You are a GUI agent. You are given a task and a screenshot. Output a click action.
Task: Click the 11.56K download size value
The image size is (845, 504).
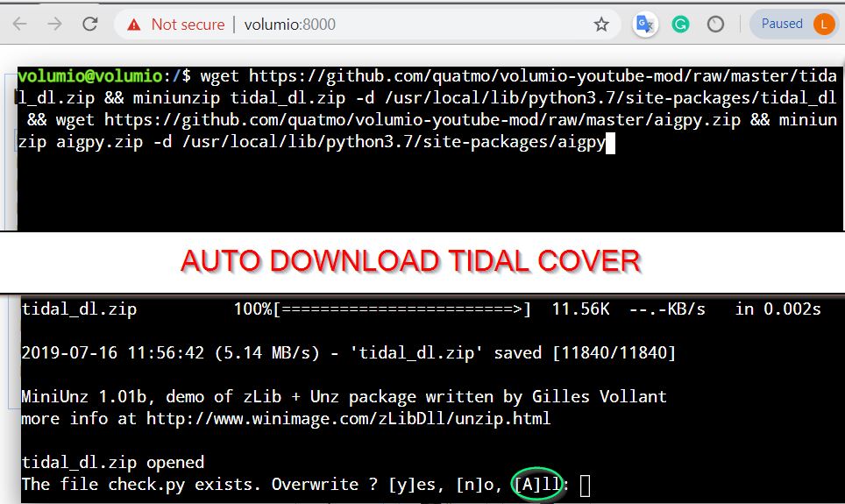580,309
